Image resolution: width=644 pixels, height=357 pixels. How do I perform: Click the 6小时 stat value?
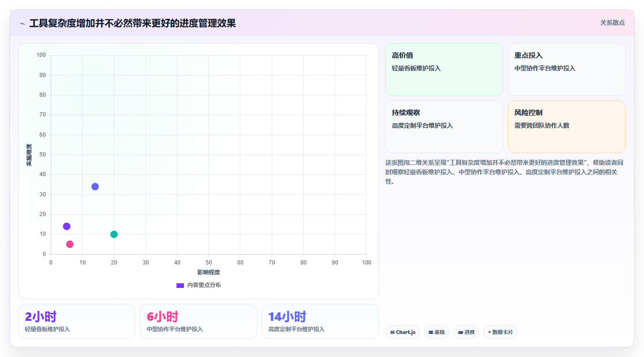coord(162,317)
